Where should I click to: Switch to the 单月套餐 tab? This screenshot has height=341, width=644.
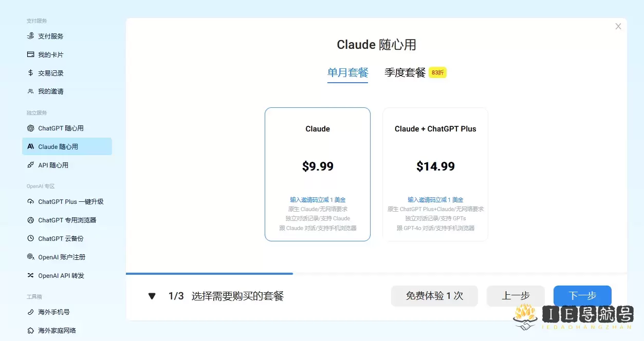click(x=348, y=72)
